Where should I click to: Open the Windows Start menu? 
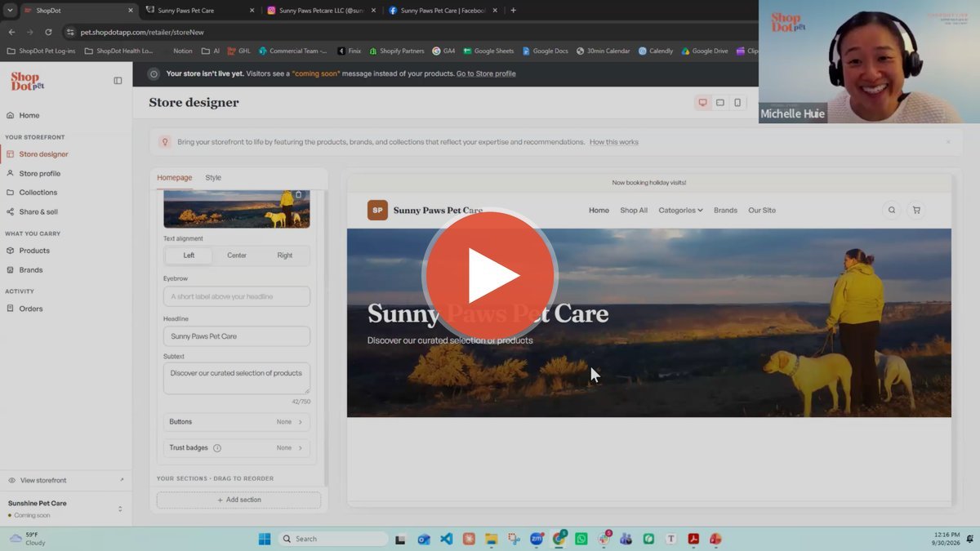[265, 539]
